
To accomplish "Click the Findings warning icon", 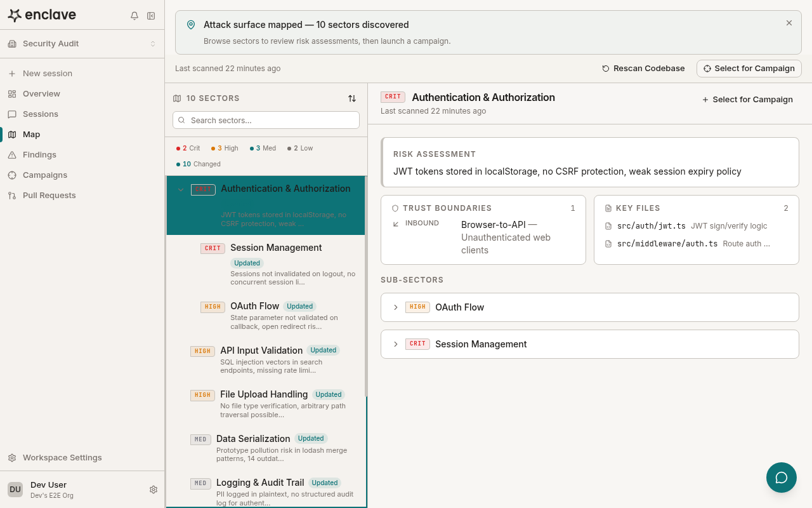I will [x=12, y=155].
